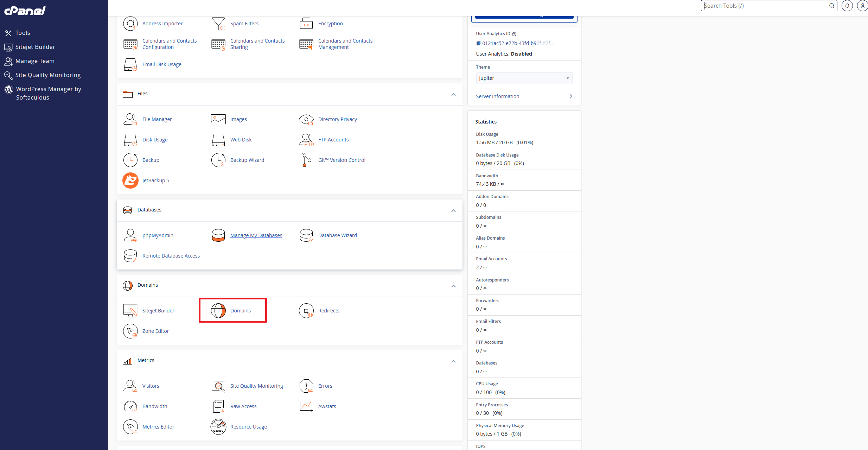Open Tools in the sidebar
Viewport: 868px width, 450px height.
click(x=23, y=33)
